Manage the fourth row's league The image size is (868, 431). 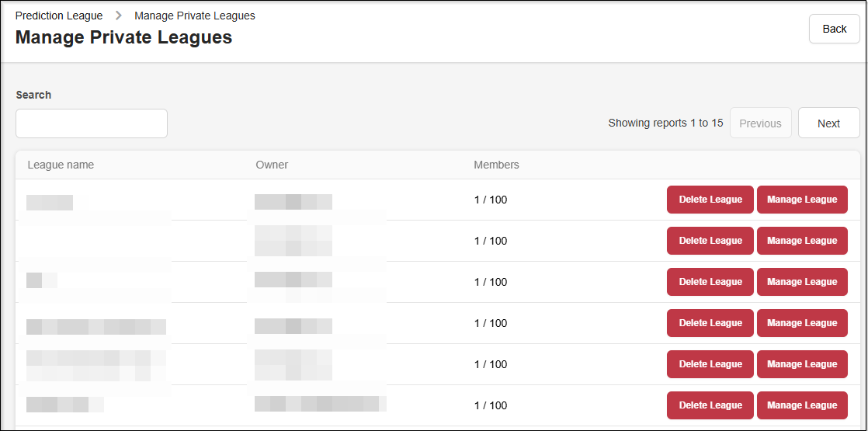[802, 323]
